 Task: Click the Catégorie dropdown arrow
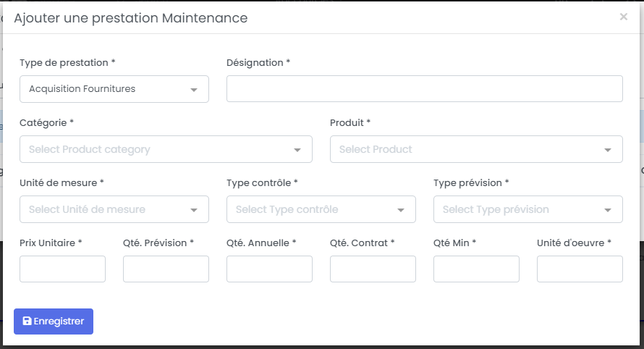tap(297, 150)
